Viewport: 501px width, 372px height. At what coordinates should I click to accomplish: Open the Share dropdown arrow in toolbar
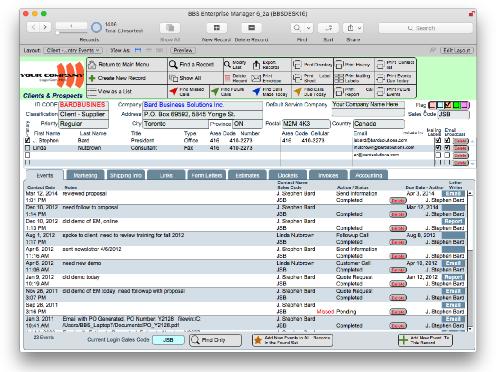click(360, 28)
